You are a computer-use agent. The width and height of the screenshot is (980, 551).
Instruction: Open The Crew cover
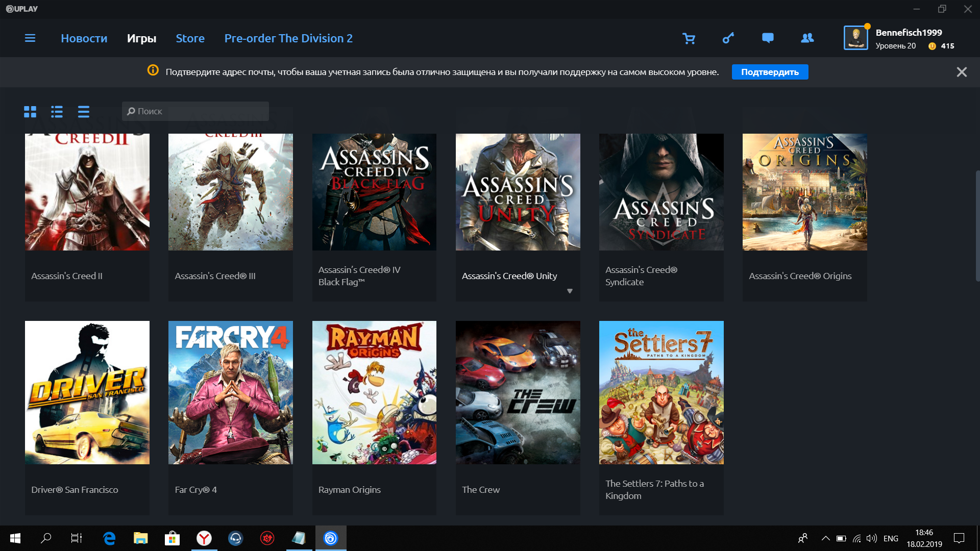(518, 392)
